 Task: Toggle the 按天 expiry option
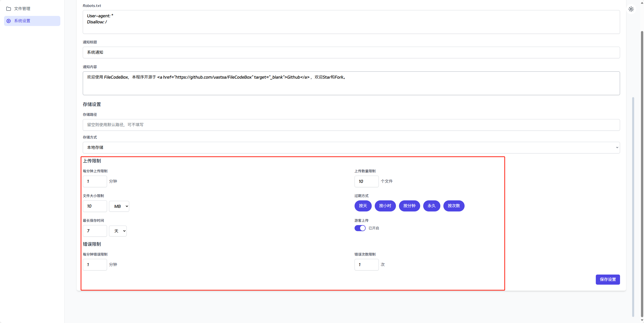coord(363,206)
